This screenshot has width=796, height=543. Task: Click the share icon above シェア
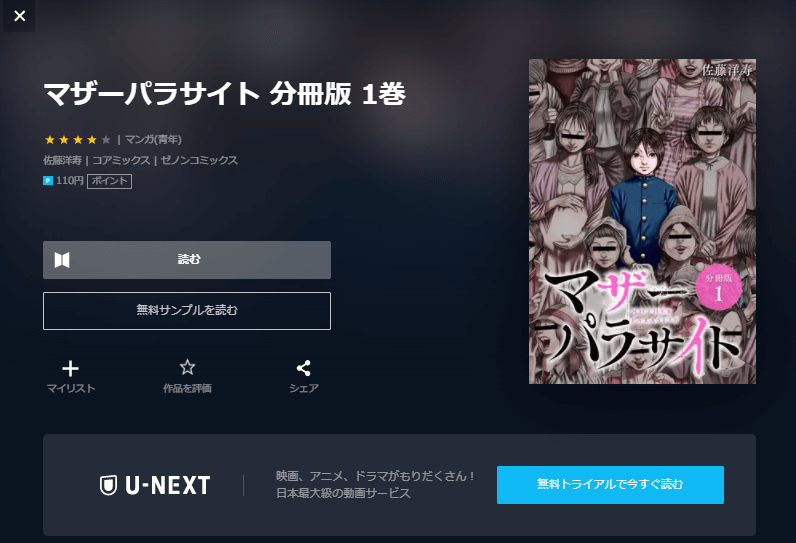click(x=304, y=368)
